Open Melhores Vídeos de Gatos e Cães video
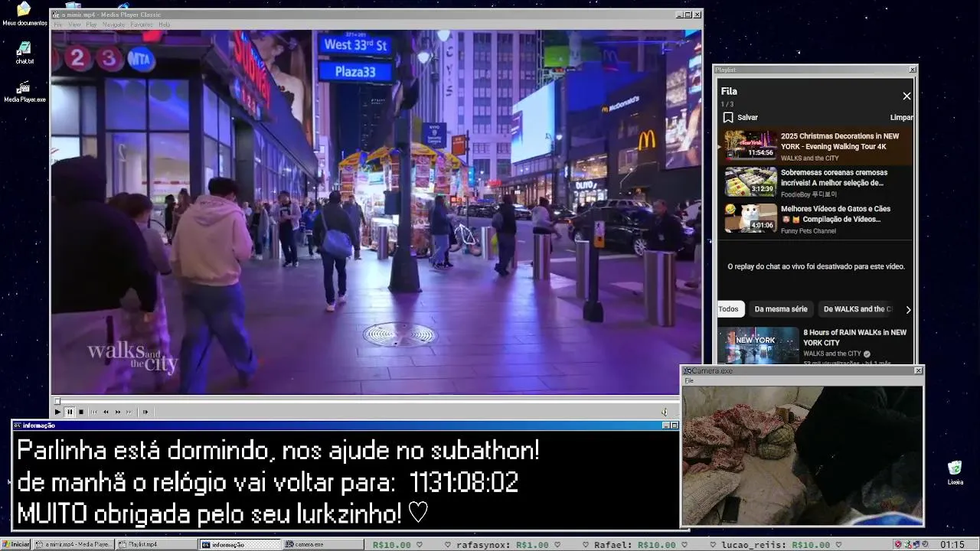980x551 pixels. click(835, 214)
